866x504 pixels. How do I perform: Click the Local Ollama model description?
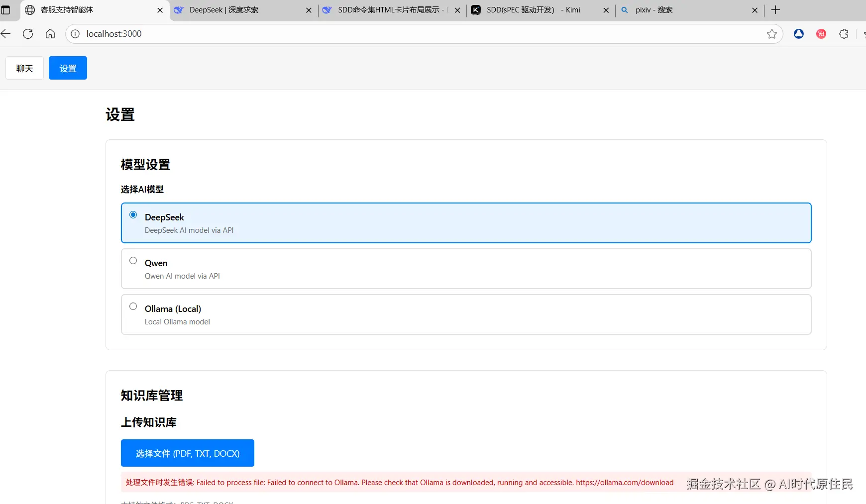(x=177, y=322)
